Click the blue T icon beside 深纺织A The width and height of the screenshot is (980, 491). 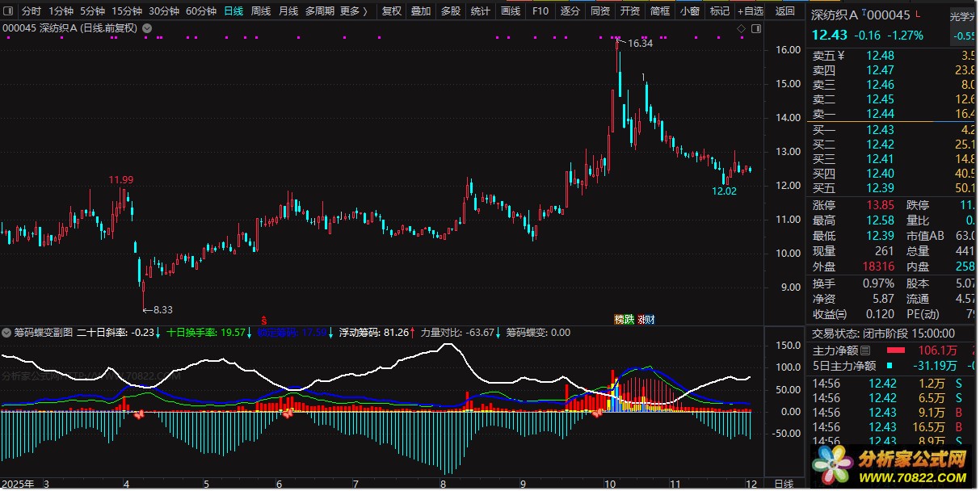coord(864,14)
